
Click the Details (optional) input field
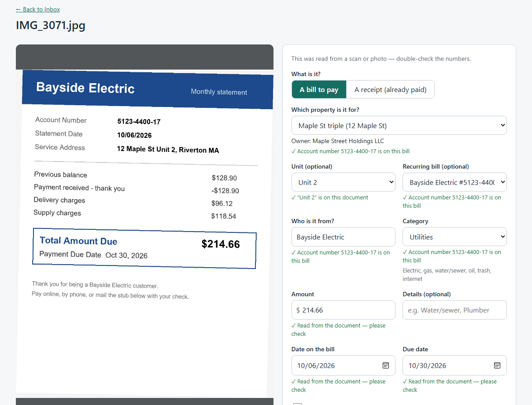pos(454,310)
